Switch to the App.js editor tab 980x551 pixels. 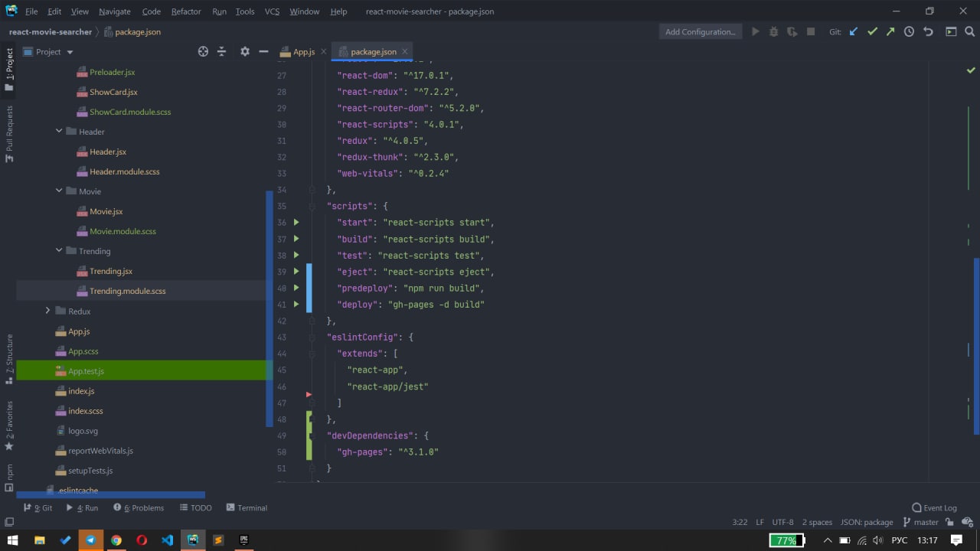(303, 52)
